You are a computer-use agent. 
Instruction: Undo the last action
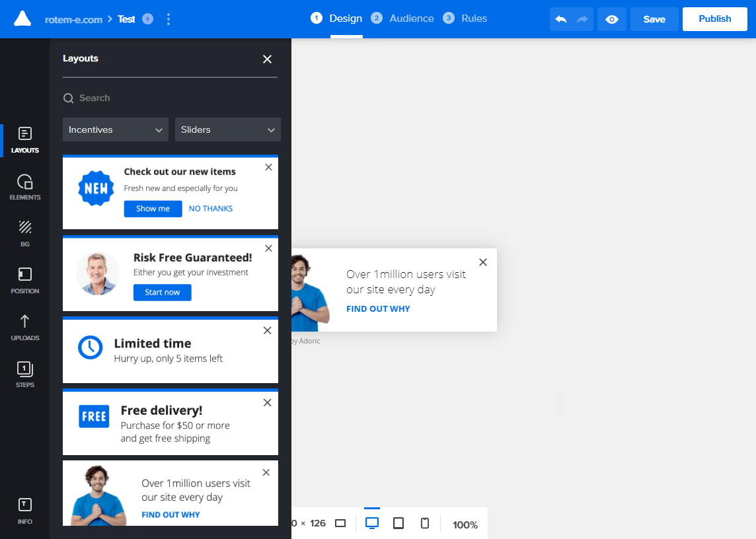(x=561, y=19)
